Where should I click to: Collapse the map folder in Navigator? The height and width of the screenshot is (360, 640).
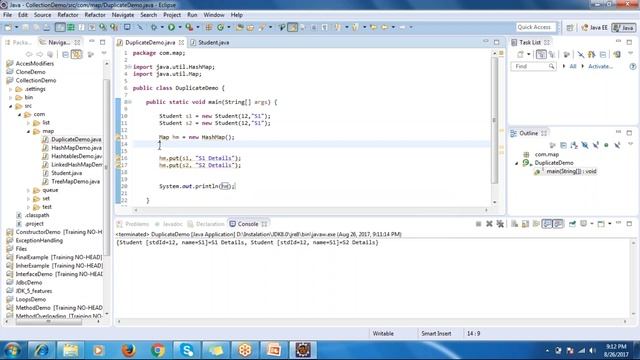(x=28, y=131)
